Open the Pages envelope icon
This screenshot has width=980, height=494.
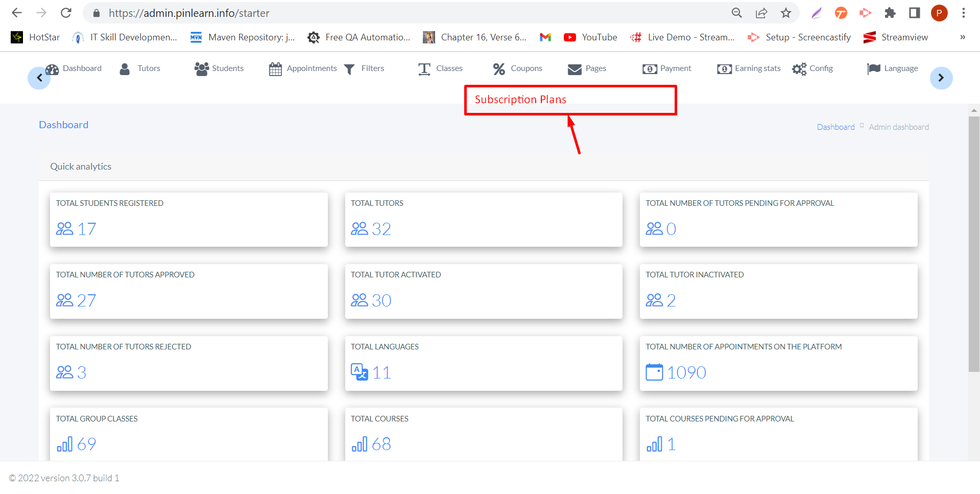click(575, 69)
